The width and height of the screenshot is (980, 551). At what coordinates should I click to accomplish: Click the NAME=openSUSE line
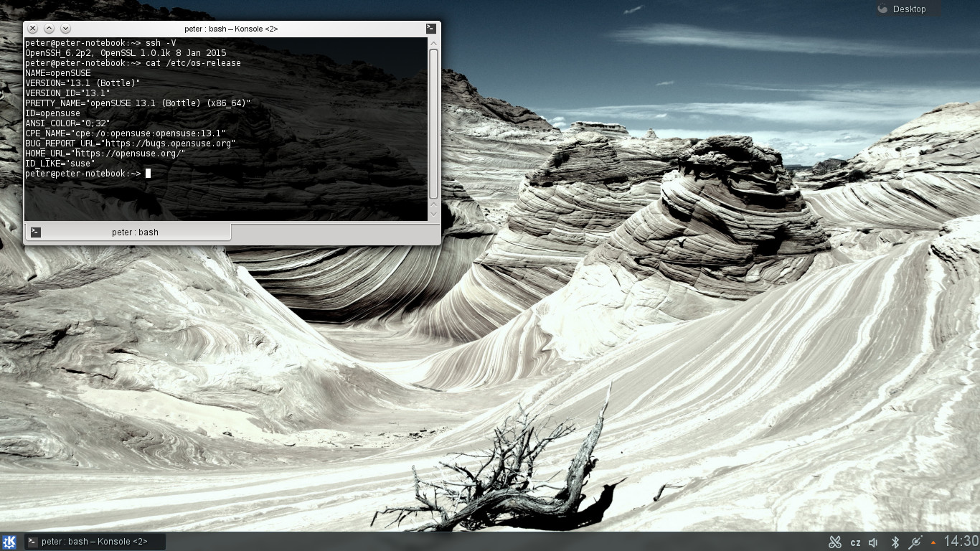click(x=58, y=73)
